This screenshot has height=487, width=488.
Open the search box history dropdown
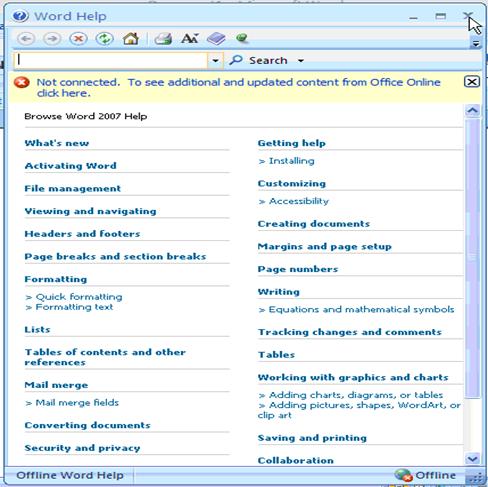(215, 61)
